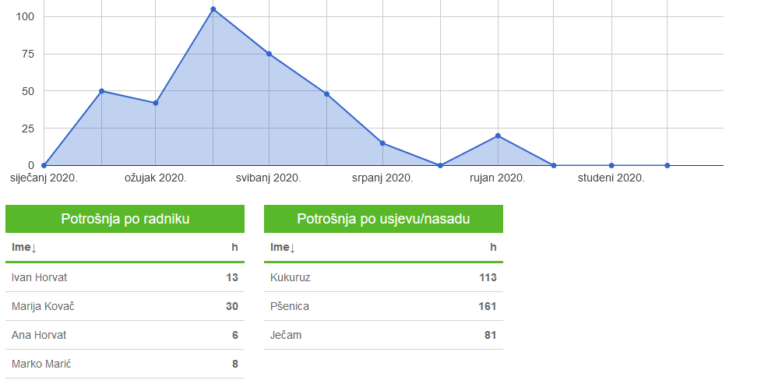This screenshot has width=768, height=384.
Task: Sort workers table by h column
Action: (x=235, y=247)
